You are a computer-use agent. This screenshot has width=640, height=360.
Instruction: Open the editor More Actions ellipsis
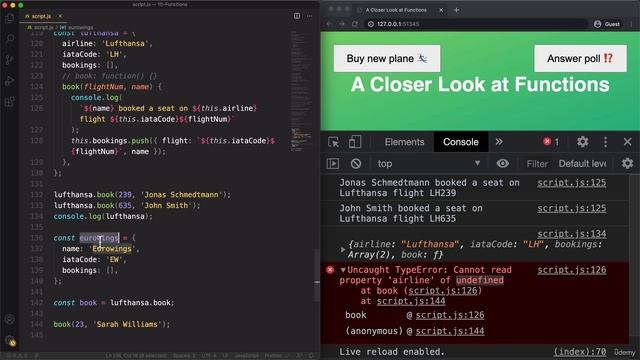(x=309, y=16)
